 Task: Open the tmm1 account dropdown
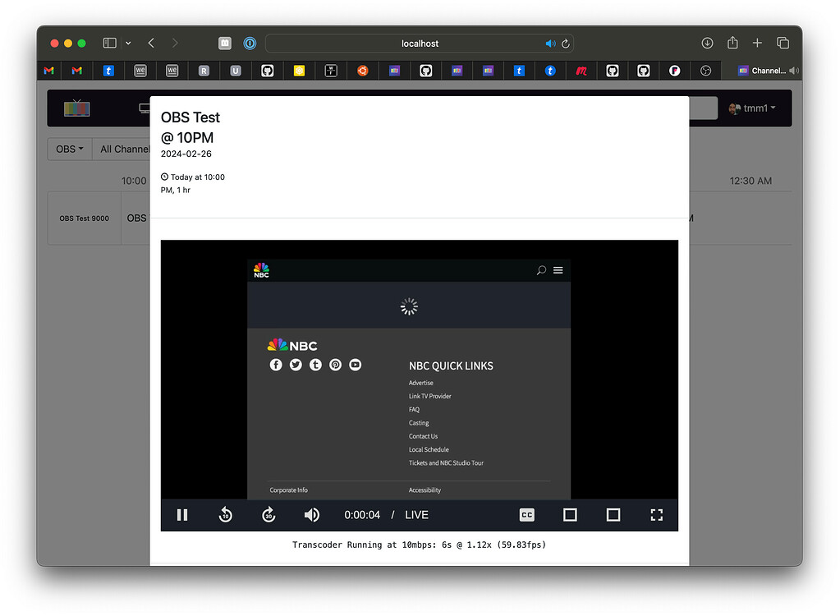click(752, 108)
